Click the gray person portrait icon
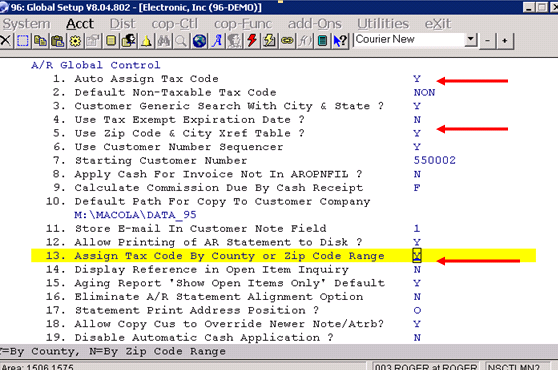Screen dimensions: 559x373 pos(234,41)
